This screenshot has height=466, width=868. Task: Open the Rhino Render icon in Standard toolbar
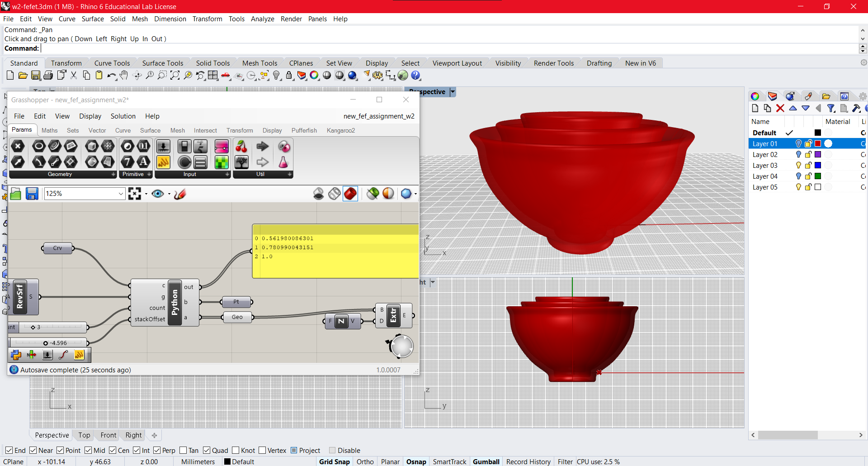353,76
